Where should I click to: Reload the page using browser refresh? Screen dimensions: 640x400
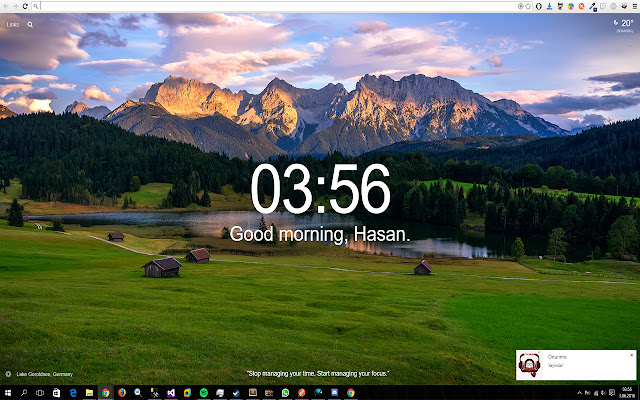coord(25,6)
